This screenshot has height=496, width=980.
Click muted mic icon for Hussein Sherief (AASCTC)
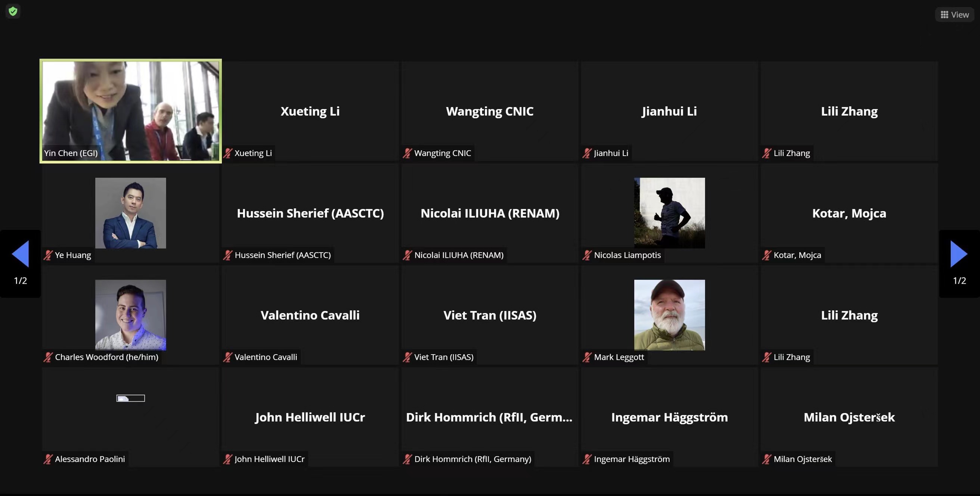228,255
